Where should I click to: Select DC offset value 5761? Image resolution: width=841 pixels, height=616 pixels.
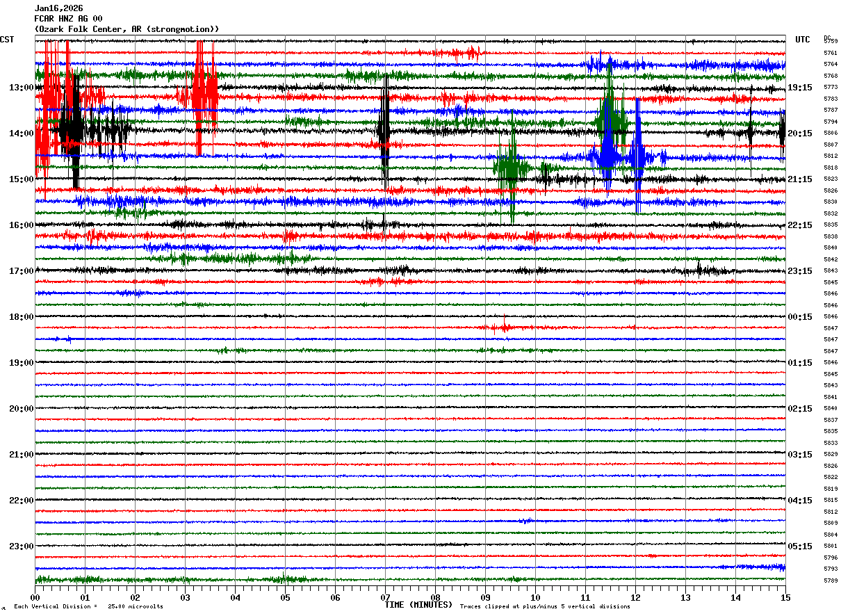pos(831,53)
